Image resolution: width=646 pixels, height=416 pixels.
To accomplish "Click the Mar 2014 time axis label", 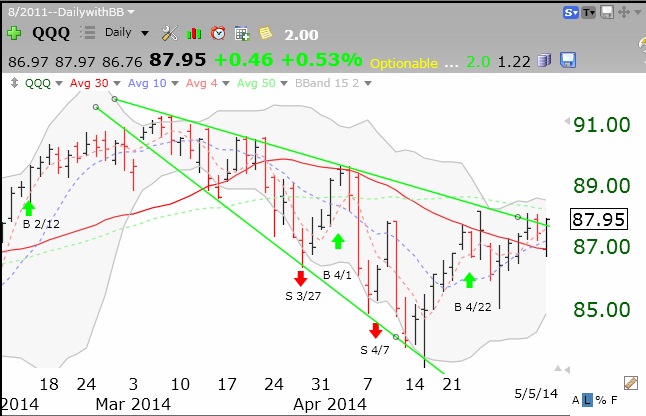I will click(133, 404).
